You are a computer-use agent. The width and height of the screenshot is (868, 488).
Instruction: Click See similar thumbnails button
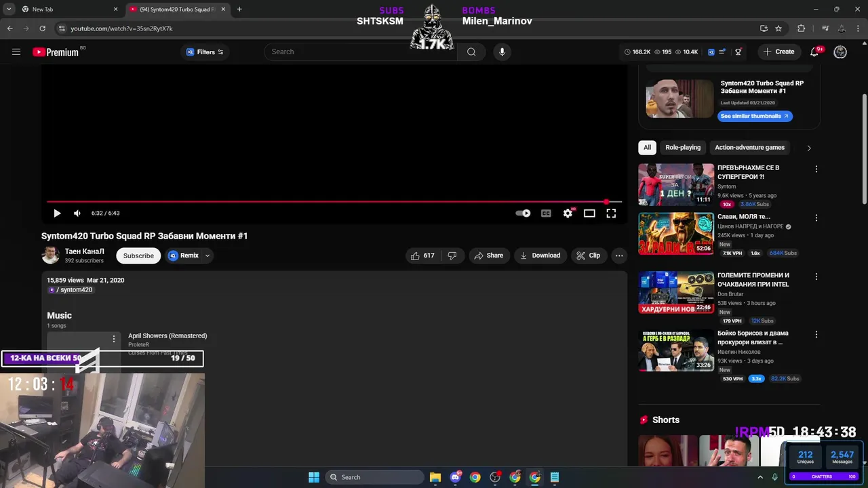(755, 116)
